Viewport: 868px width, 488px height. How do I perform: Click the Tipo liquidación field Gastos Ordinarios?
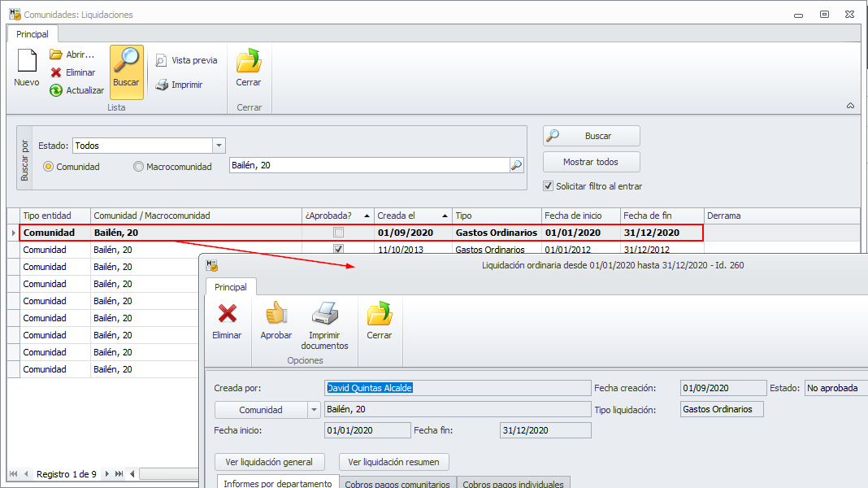point(722,409)
